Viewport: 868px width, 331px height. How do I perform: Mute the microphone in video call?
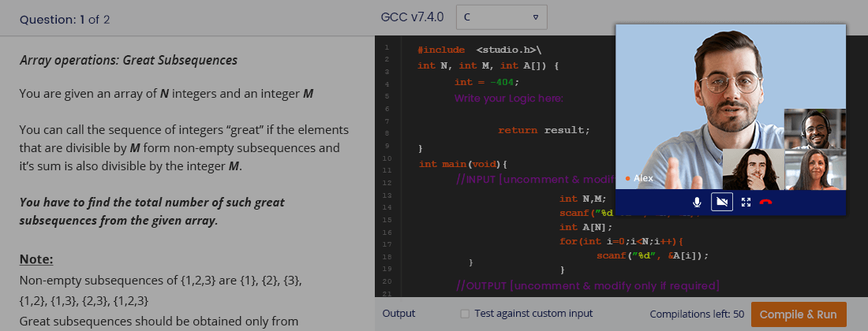pos(697,203)
